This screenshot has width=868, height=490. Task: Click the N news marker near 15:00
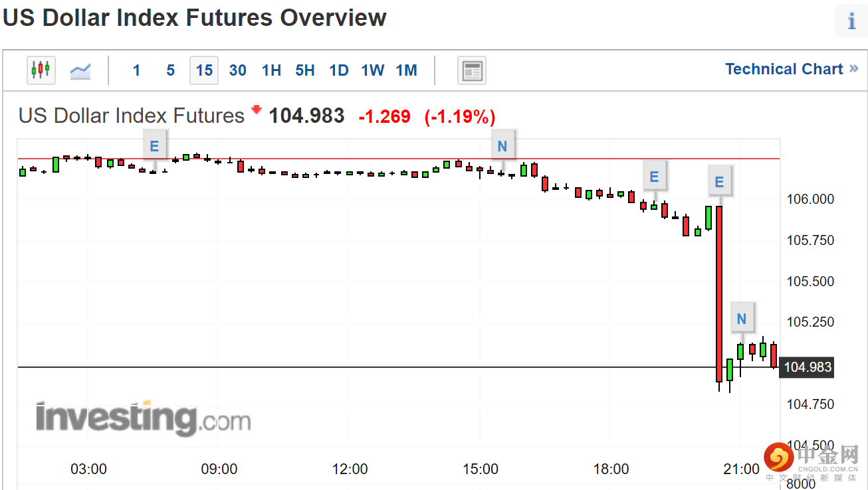click(502, 146)
